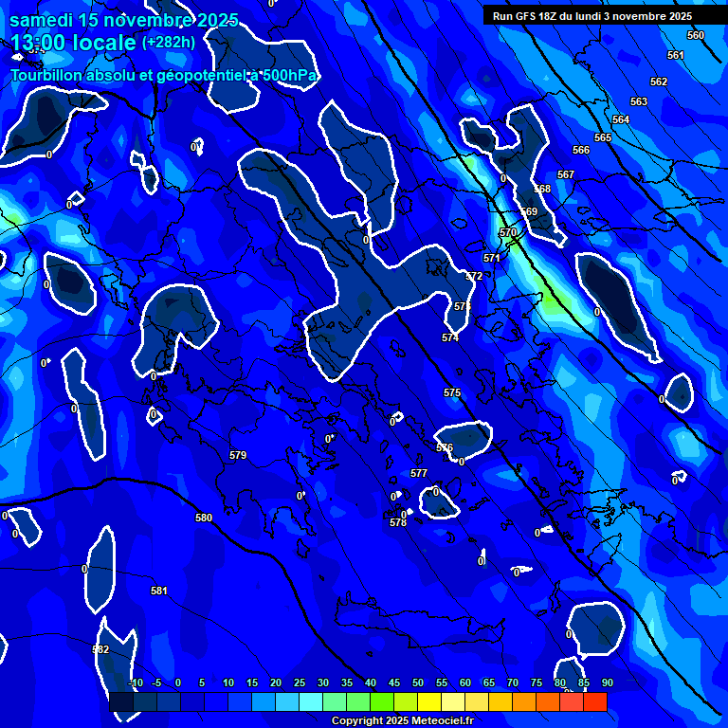
Task: Click the 560 contour label
Action: coord(696,35)
